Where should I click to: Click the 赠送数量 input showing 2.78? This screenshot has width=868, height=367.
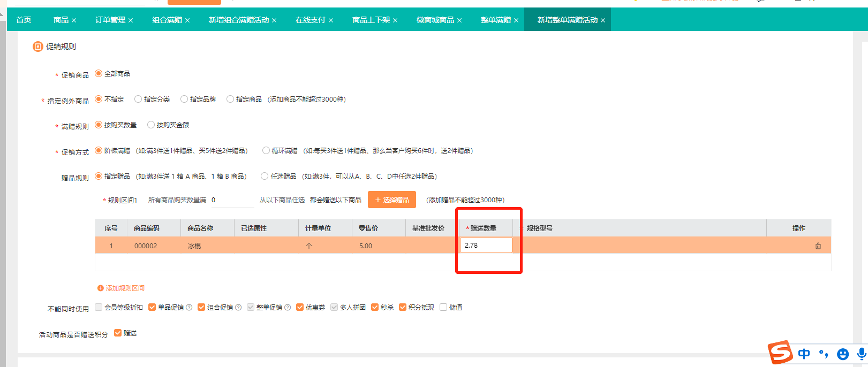coord(486,246)
